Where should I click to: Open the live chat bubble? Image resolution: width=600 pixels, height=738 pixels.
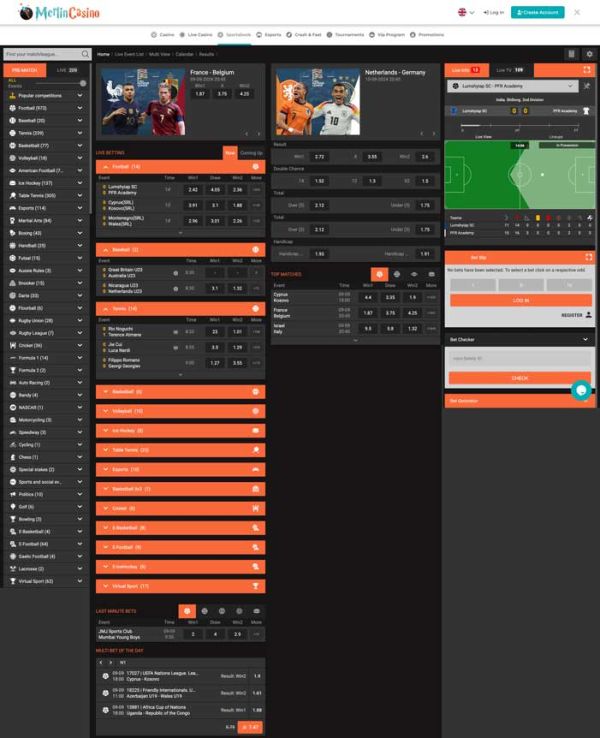click(x=581, y=390)
